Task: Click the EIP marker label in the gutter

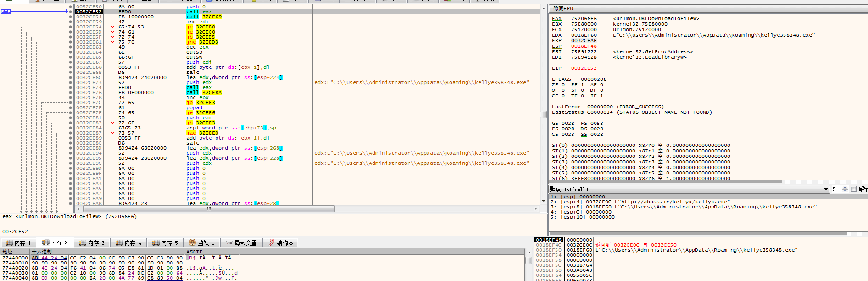Action: (6, 11)
